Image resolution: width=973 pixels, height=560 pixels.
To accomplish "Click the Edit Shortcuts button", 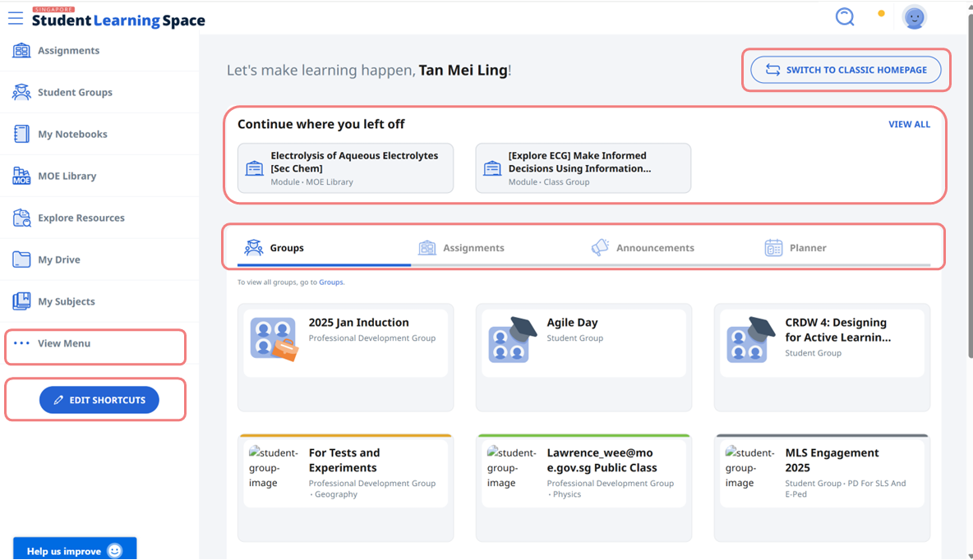I will [99, 400].
